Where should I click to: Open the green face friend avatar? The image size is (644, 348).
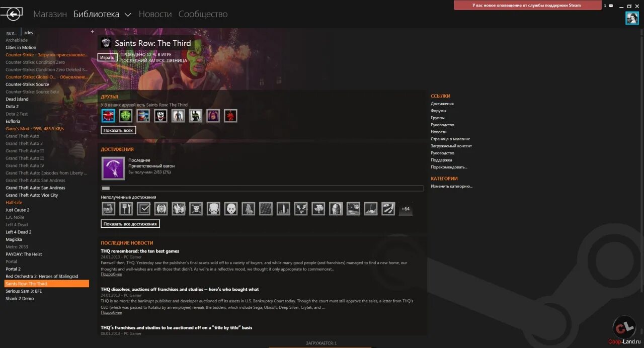[x=126, y=116]
